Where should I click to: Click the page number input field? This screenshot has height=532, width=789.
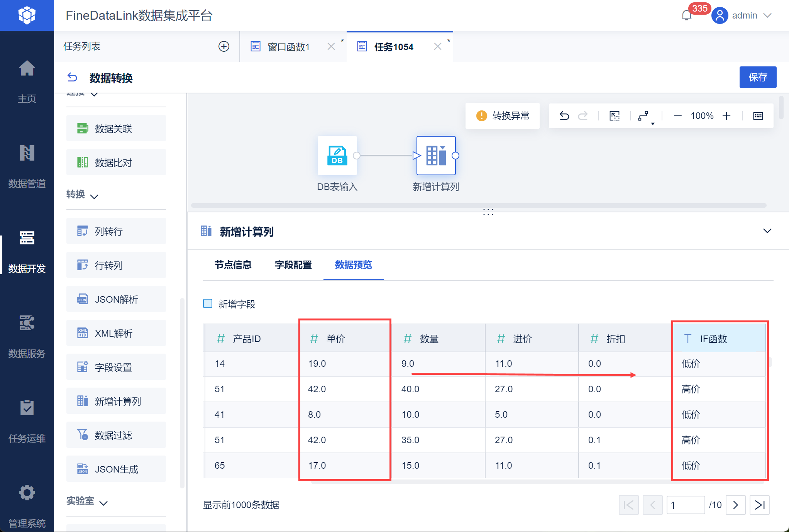point(685,505)
